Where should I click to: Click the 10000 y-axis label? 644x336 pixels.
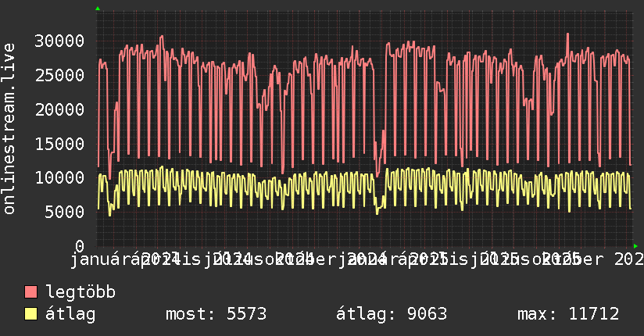tap(59, 178)
